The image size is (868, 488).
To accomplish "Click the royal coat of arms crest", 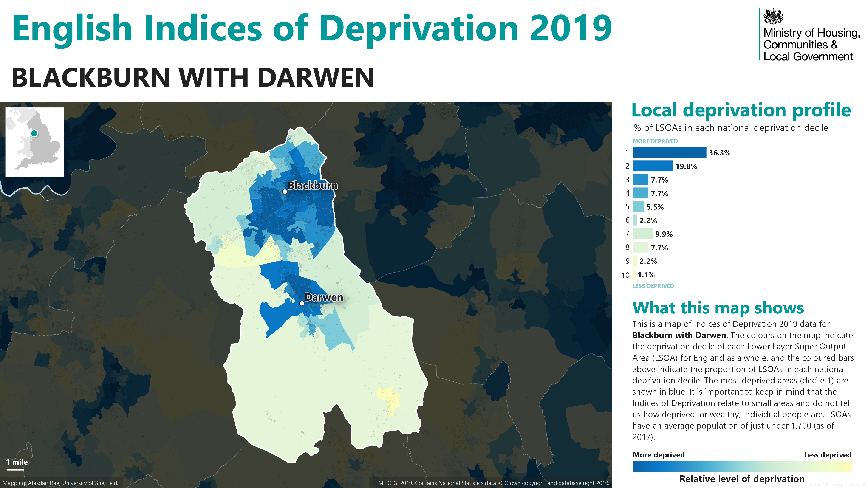I will coord(773,16).
